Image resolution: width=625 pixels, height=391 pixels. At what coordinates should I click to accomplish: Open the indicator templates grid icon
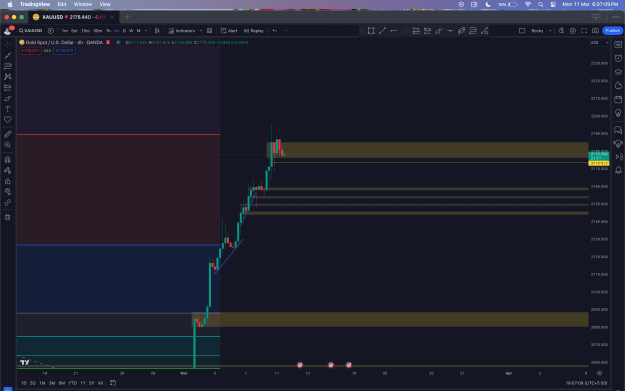coord(210,31)
